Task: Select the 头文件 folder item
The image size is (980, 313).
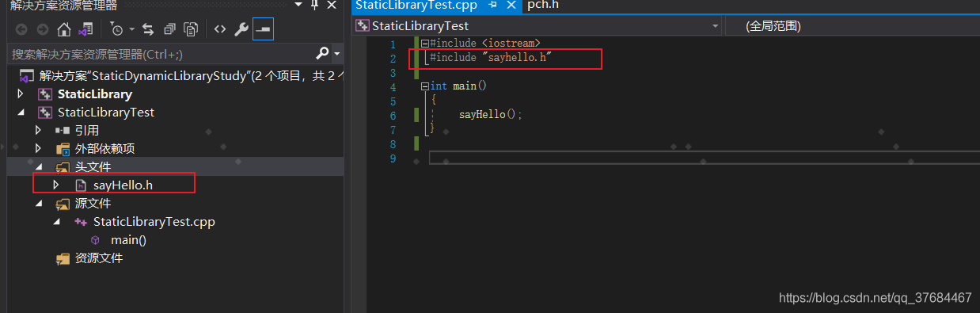Action: click(x=93, y=167)
